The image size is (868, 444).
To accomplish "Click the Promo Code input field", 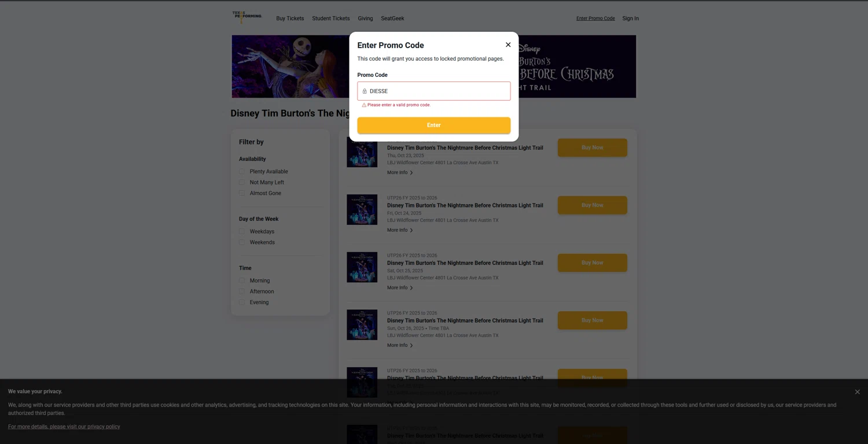I will (434, 91).
